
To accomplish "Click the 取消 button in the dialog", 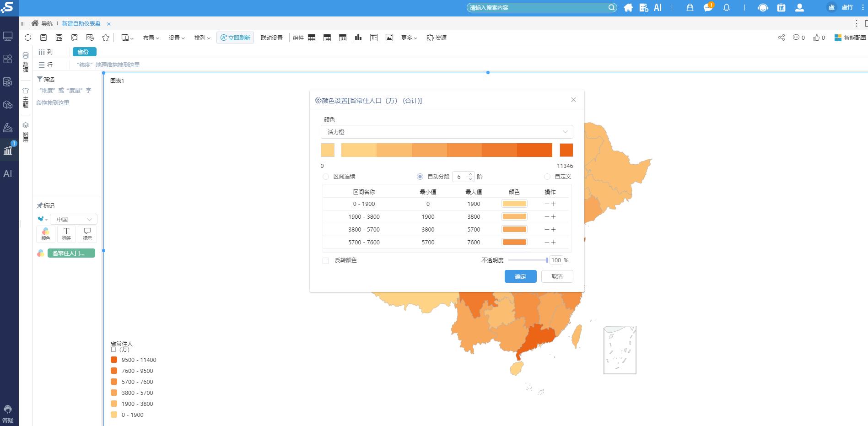I will coord(557,276).
